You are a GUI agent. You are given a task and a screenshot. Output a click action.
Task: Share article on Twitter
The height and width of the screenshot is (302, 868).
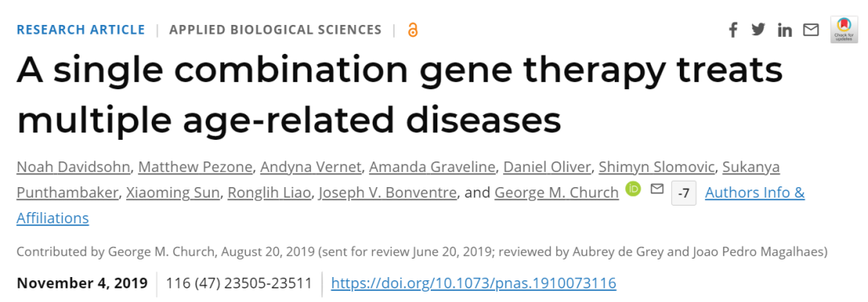click(x=759, y=30)
